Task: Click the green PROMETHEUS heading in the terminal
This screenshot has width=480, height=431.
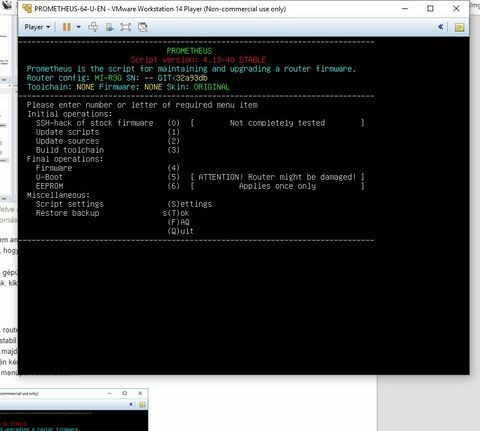Action: click(189, 51)
